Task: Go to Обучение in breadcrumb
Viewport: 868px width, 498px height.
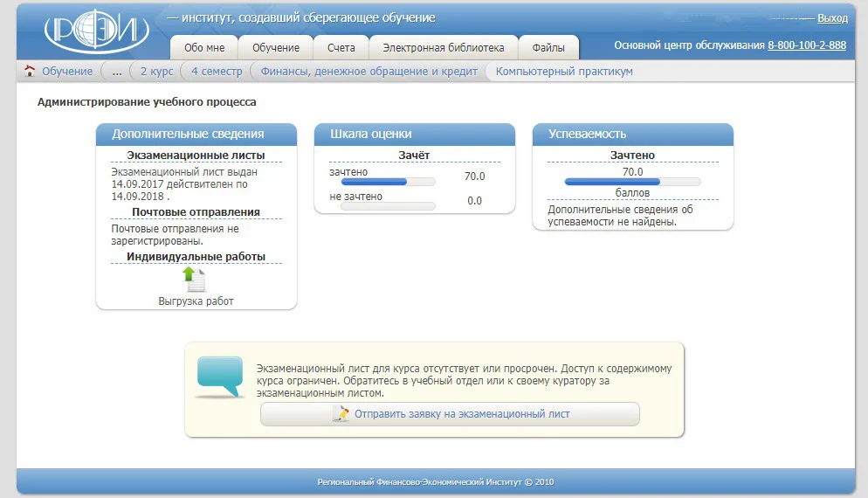Action: pyautogui.click(x=67, y=72)
